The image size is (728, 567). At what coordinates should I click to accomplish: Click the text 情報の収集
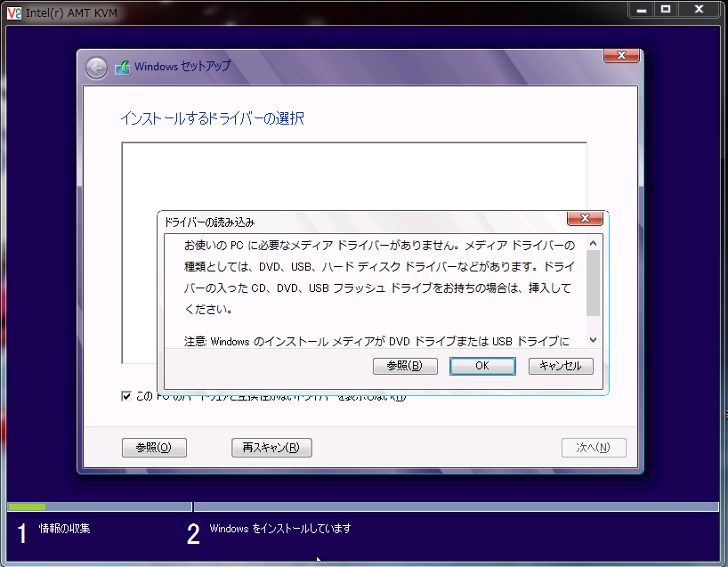coord(65,529)
